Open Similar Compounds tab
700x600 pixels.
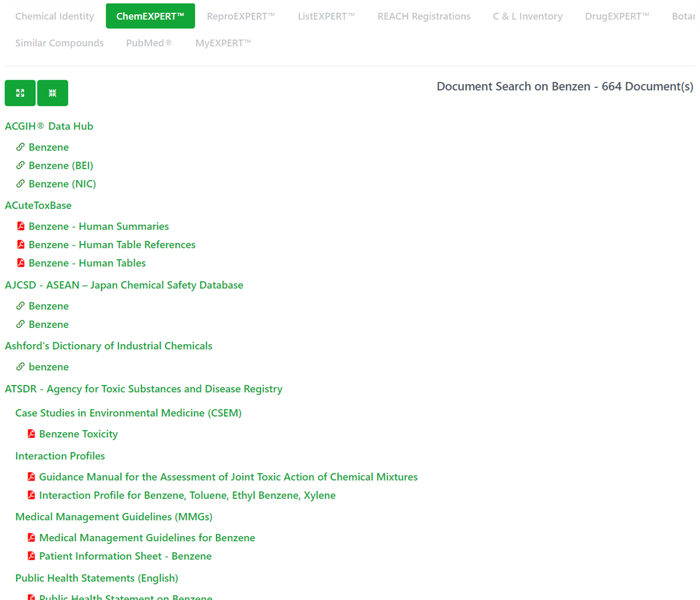click(x=59, y=43)
